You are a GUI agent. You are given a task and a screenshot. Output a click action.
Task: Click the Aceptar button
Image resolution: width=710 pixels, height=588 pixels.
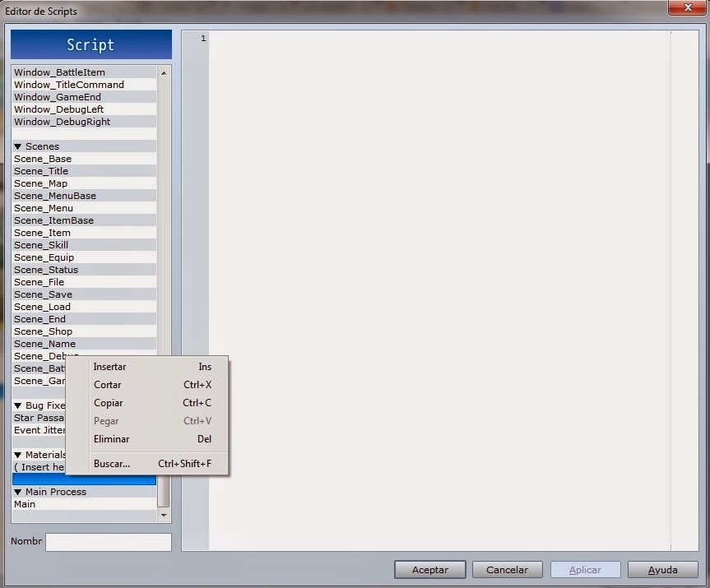coord(429,569)
